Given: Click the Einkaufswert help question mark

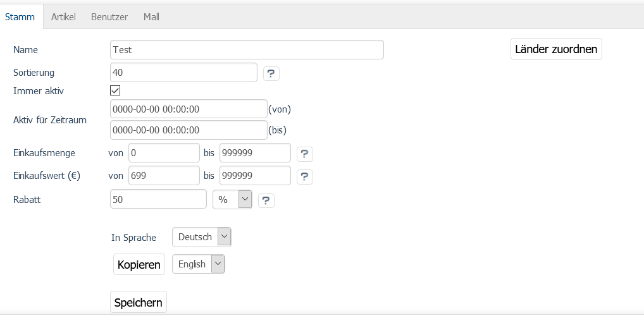Looking at the screenshot, I should [304, 176].
